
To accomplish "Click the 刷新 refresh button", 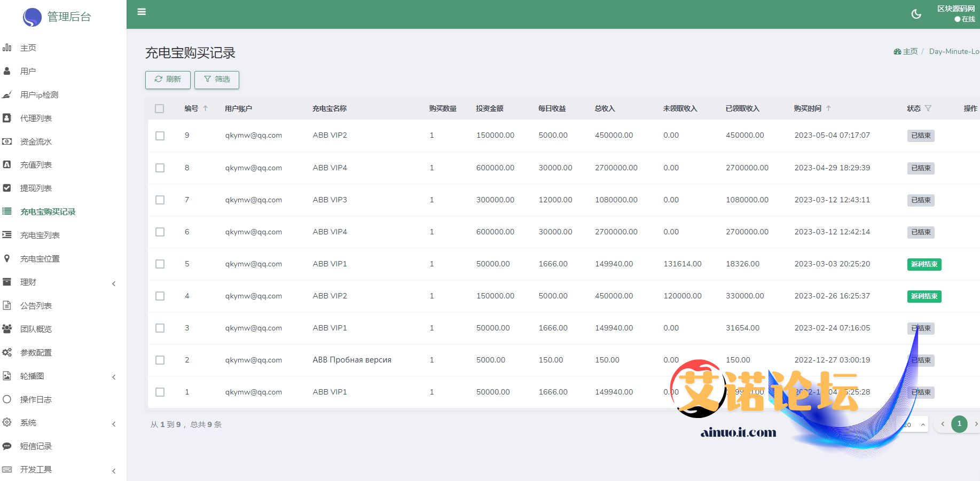I will [x=168, y=80].
